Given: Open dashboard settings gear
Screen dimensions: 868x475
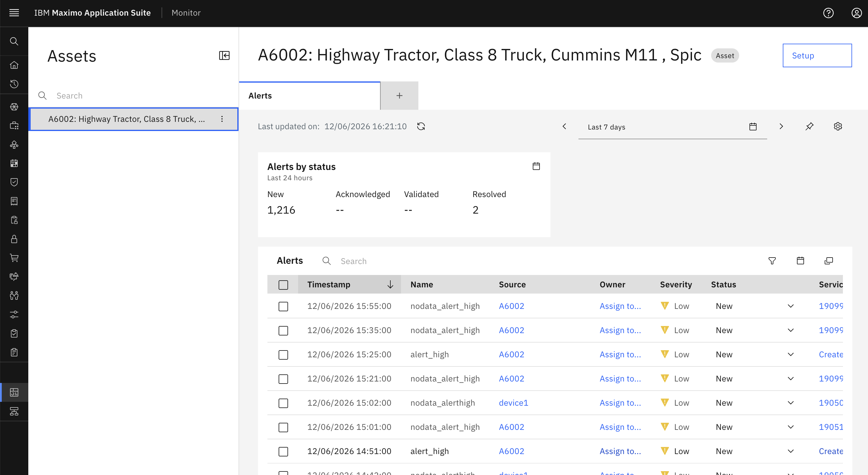Looking at the screenshot, I should 838,126.
